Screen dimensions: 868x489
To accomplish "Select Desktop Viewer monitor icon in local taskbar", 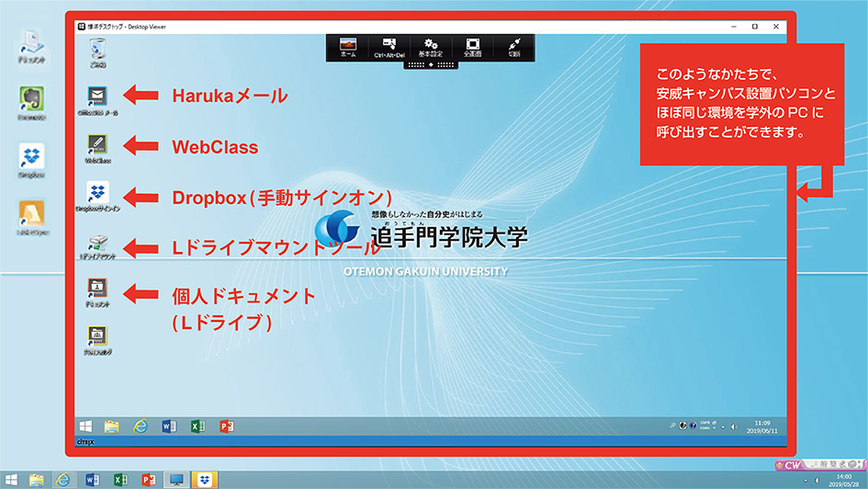I will point(176,480).
